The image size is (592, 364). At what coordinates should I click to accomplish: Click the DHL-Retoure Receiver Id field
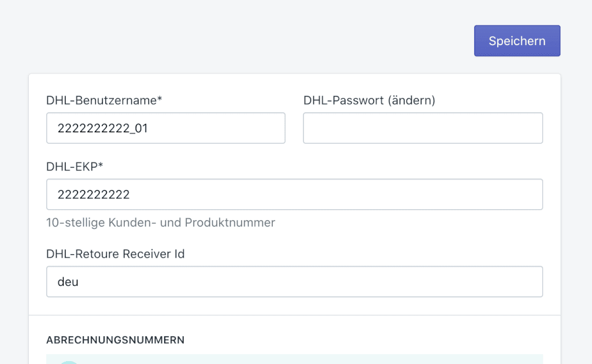[294, 282]
